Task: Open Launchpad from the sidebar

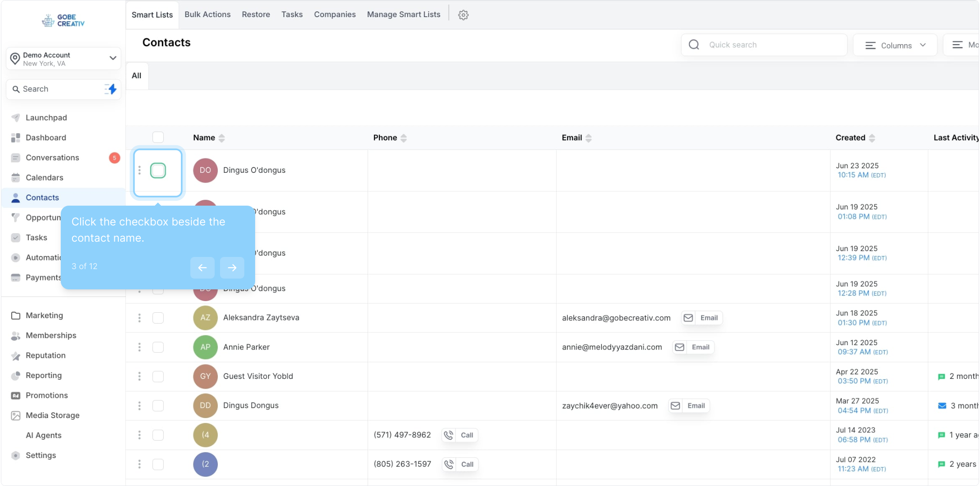Action: [46, 117]
